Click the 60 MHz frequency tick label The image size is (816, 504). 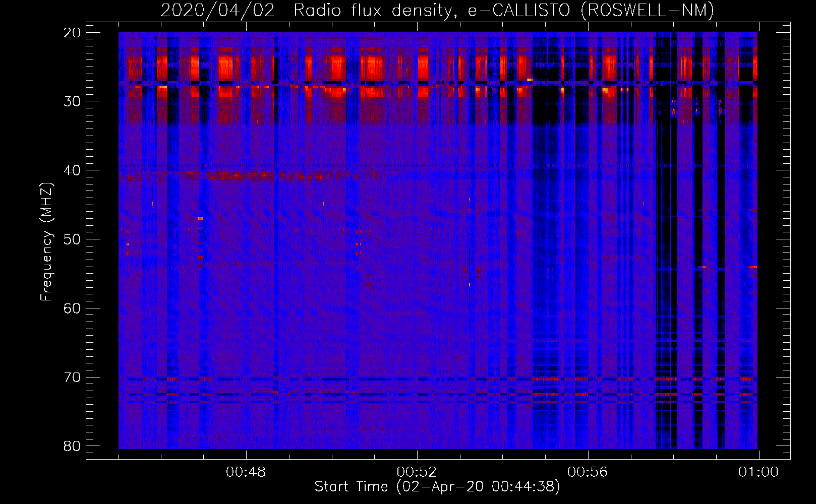pyautogui.click(x=73, y=308)
